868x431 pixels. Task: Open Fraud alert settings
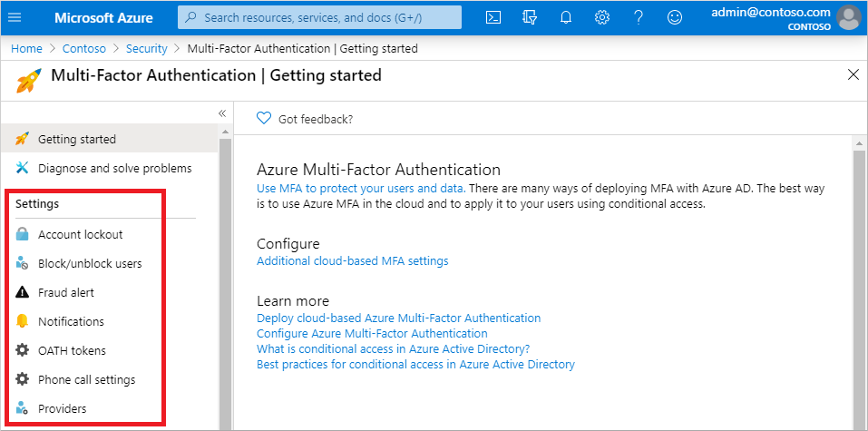click(66, 292)
